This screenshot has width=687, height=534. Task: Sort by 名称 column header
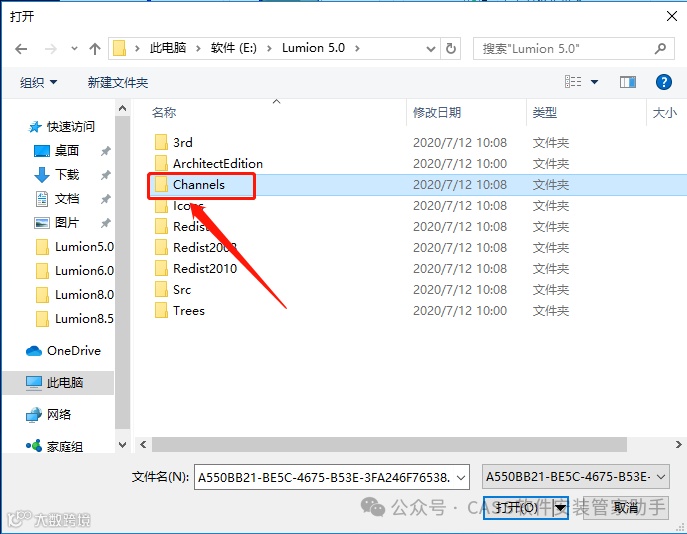click(x=164, y=113)
